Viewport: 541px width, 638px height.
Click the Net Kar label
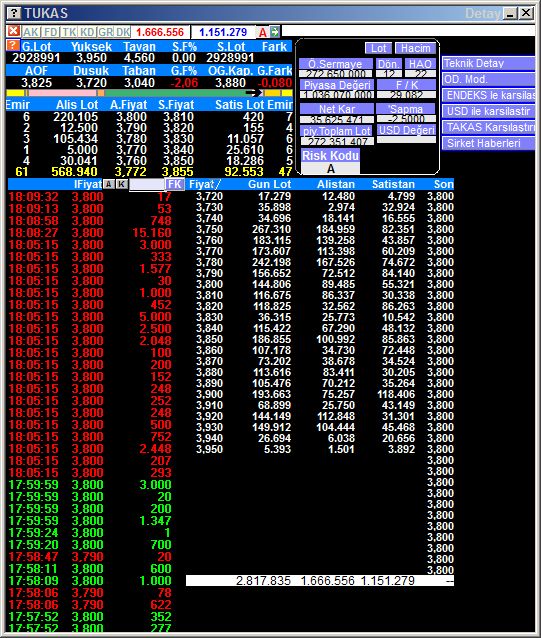point(336,109)
